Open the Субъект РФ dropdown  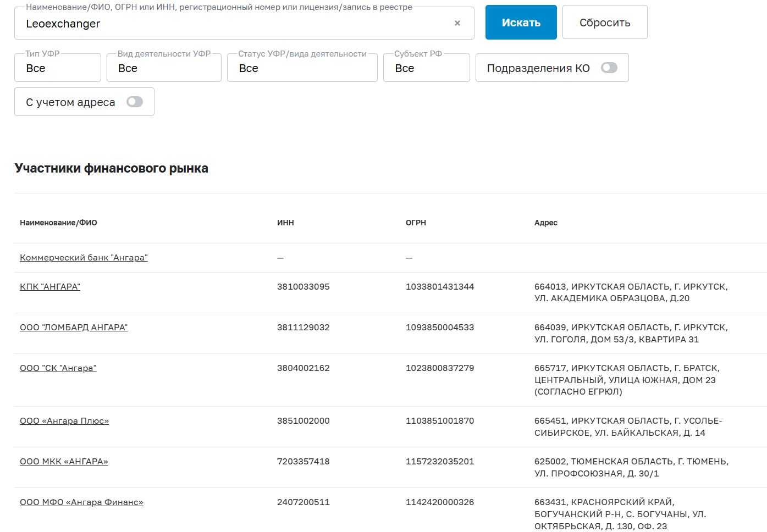(426, 68)
